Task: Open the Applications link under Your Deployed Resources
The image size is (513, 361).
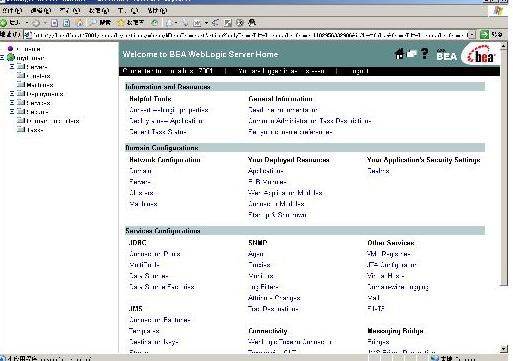Action: (x=266, y=171)
